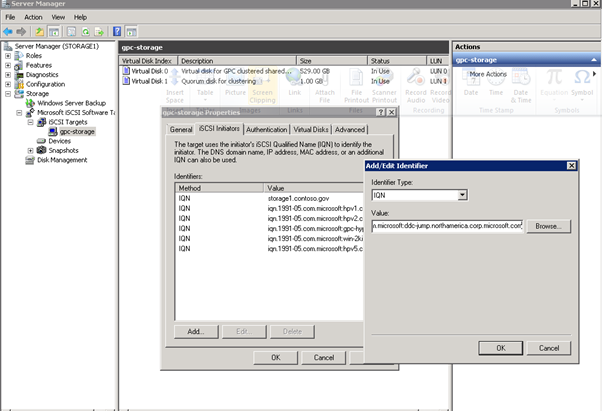The width and height of the screenshot is (602, 411).
Task: Click the Roles node icon in tree
Action: [x=19, y=56]
